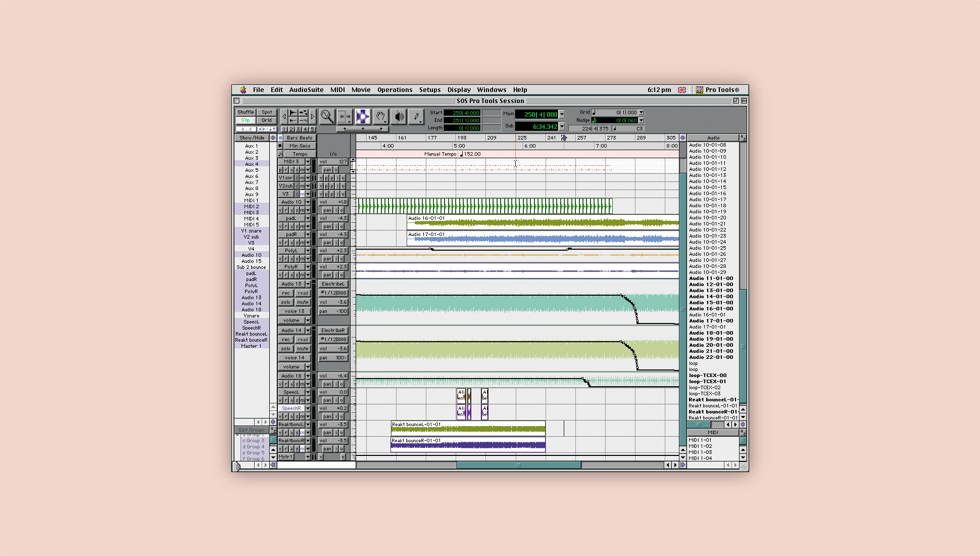This screenshot has width=980, height=556.
Task: Click the End time field
Action: 462,120
